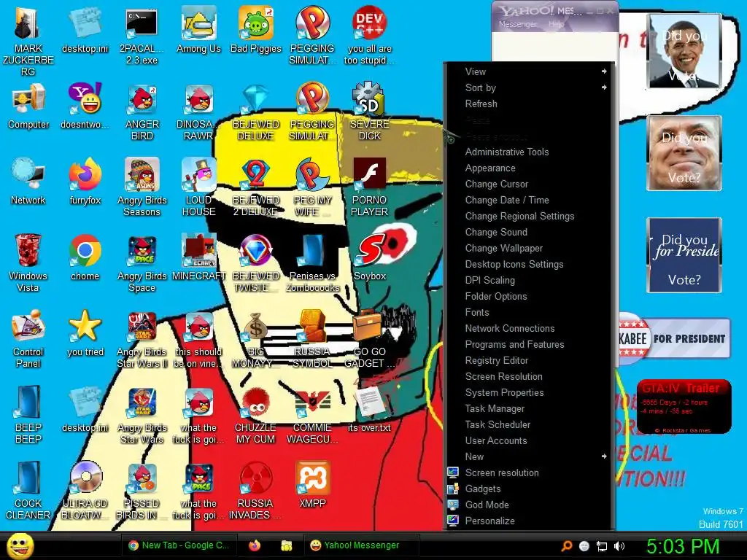Image resolution: width=747 pixels, height=560 pixels.
Task: Select Administrative Tools menu entry
Action: tap(529, 152)
